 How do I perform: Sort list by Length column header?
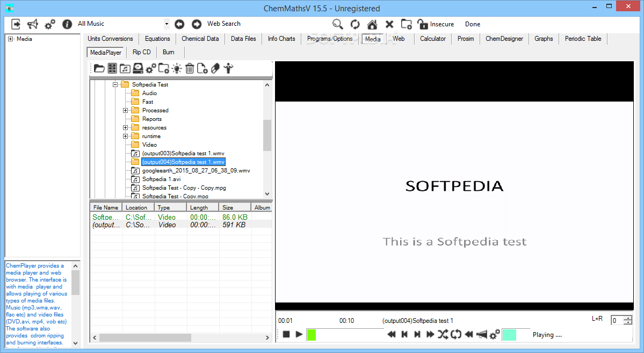click(x=203, y=207)
